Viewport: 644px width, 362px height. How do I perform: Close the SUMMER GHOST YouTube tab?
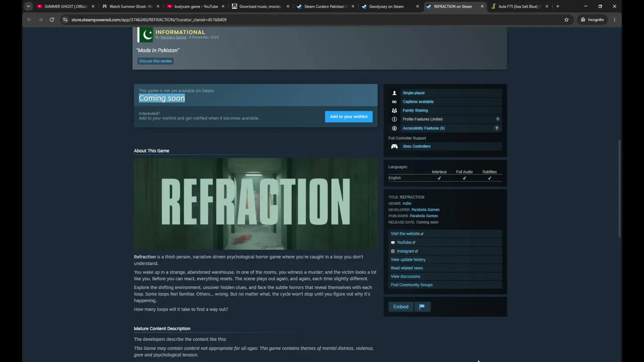93,7
